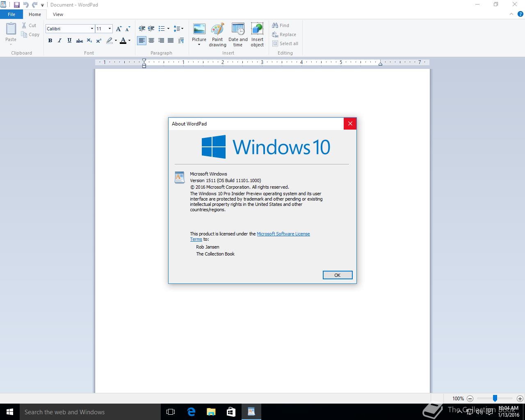Image resolution: width=525 pixels, height=420 pixels.
Task: Open the Store from taskbar
Action: [x=231, y=412]
